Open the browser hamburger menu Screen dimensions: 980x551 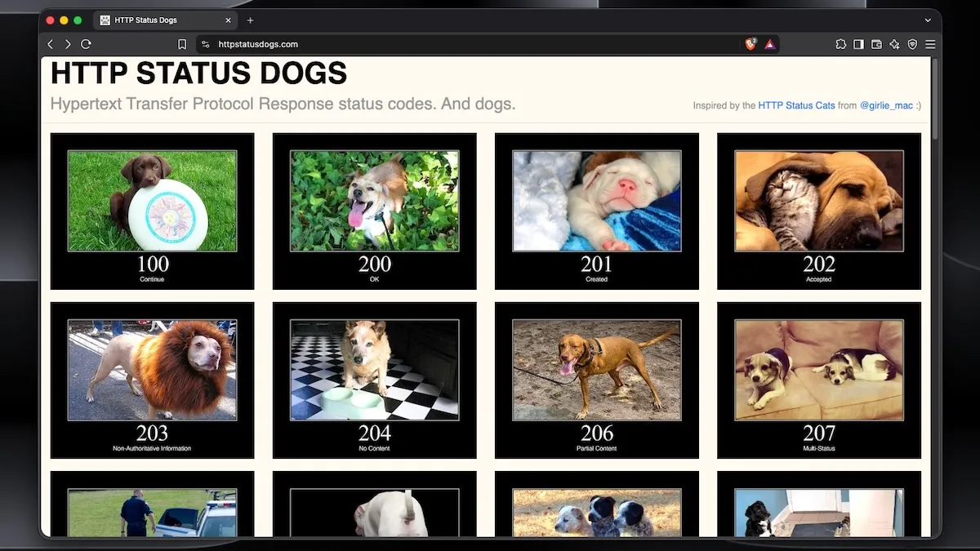pos(930,44)
